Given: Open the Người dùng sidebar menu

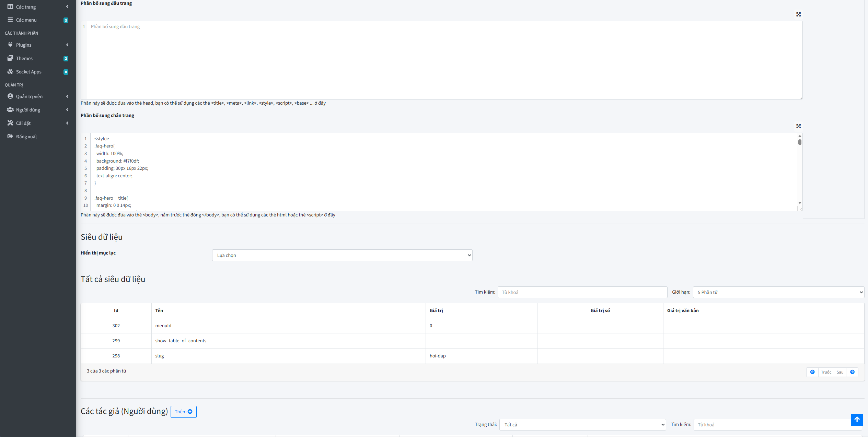Looking at the screenshot, I should click(28, 110).
